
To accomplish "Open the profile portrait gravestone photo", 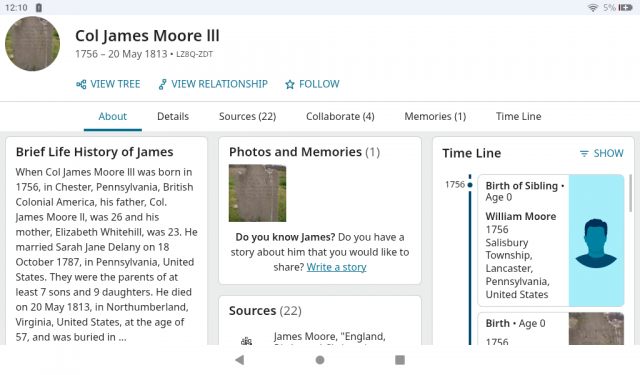I will point(32,43).
